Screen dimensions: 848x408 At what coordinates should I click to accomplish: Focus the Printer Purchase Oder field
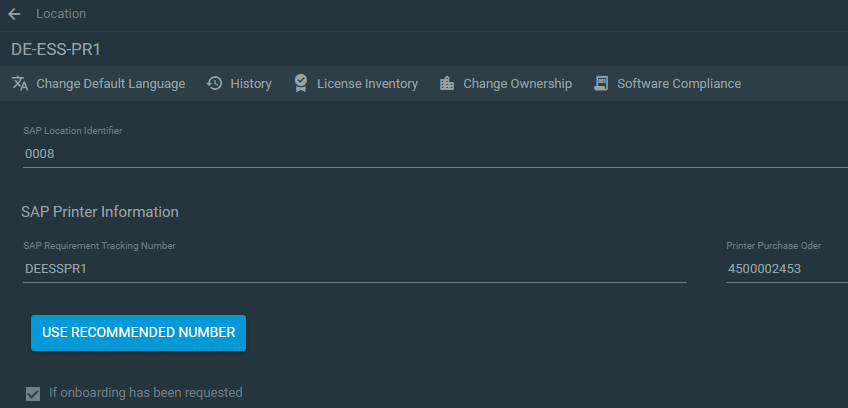(787, 269)
